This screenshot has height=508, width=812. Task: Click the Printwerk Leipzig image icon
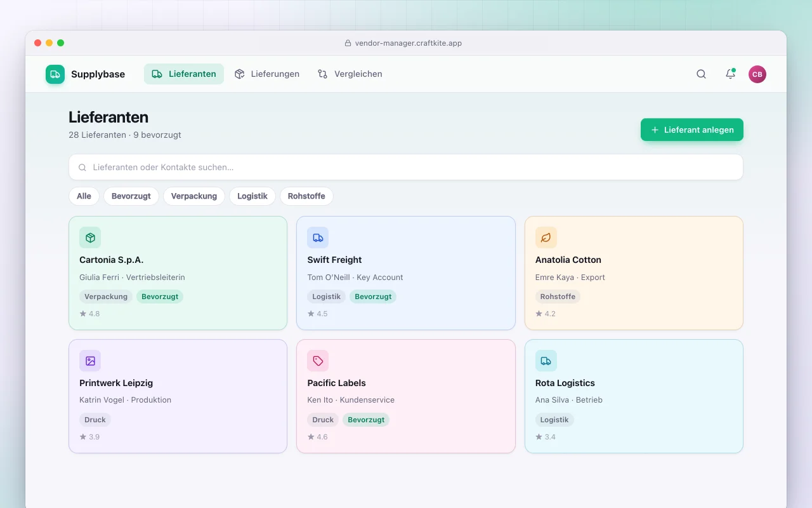point(90,361)
